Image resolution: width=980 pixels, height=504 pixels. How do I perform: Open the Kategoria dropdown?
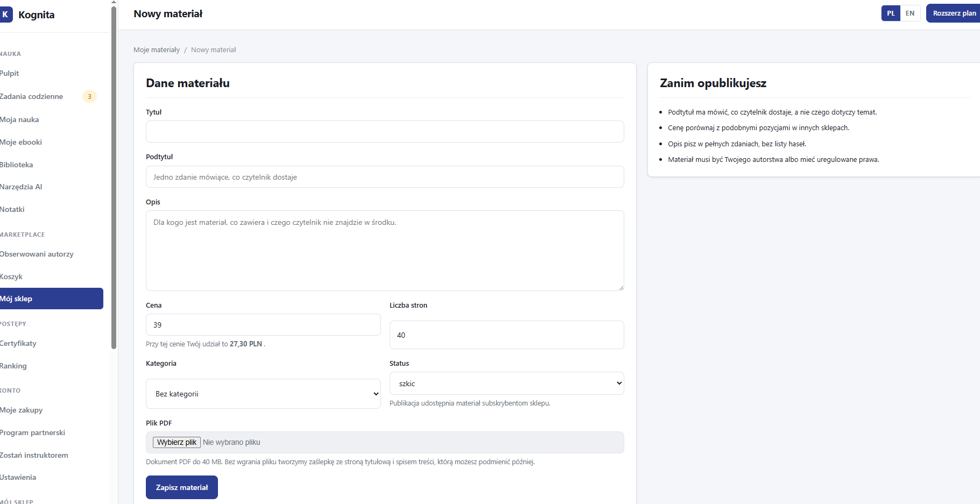pos(263,394)
